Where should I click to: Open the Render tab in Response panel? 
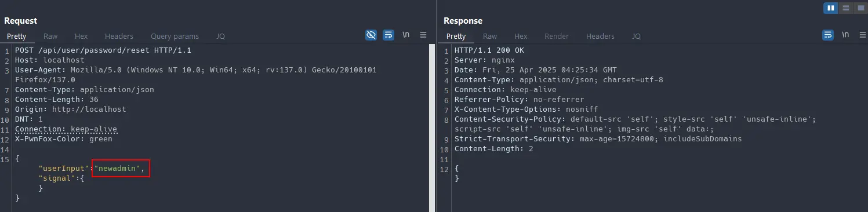[x=556, y=36]
